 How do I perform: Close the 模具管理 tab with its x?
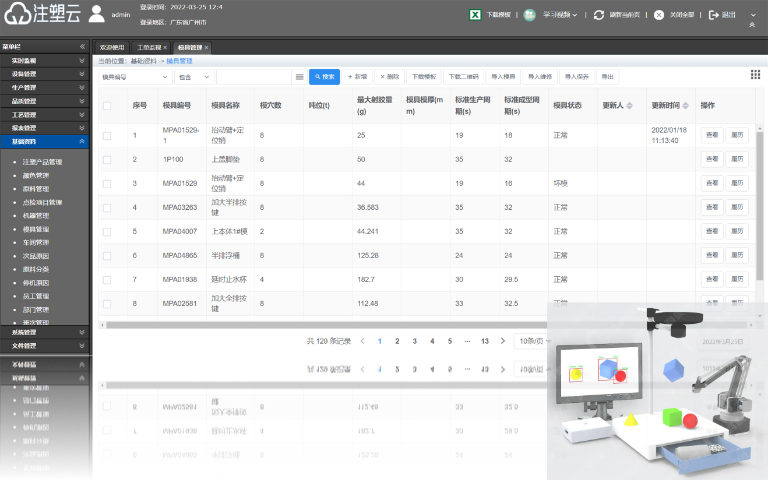click(206, 47)
